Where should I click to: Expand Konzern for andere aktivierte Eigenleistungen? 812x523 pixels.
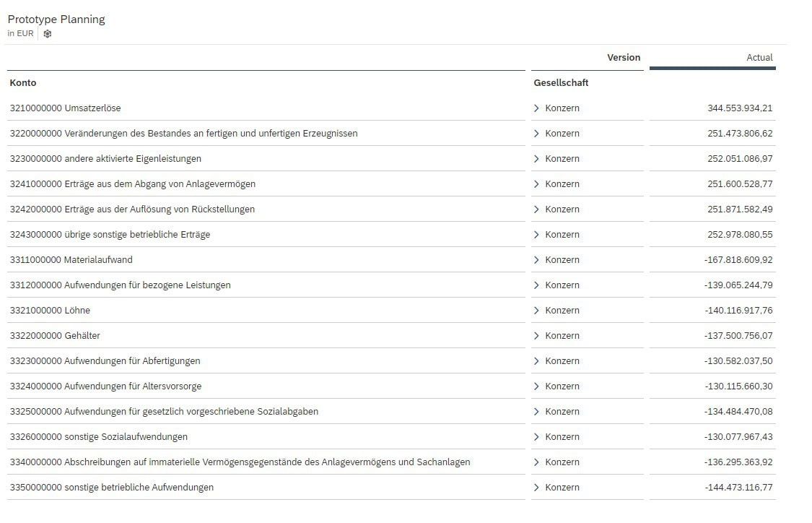pyautogui.click(x=536, y=159)
